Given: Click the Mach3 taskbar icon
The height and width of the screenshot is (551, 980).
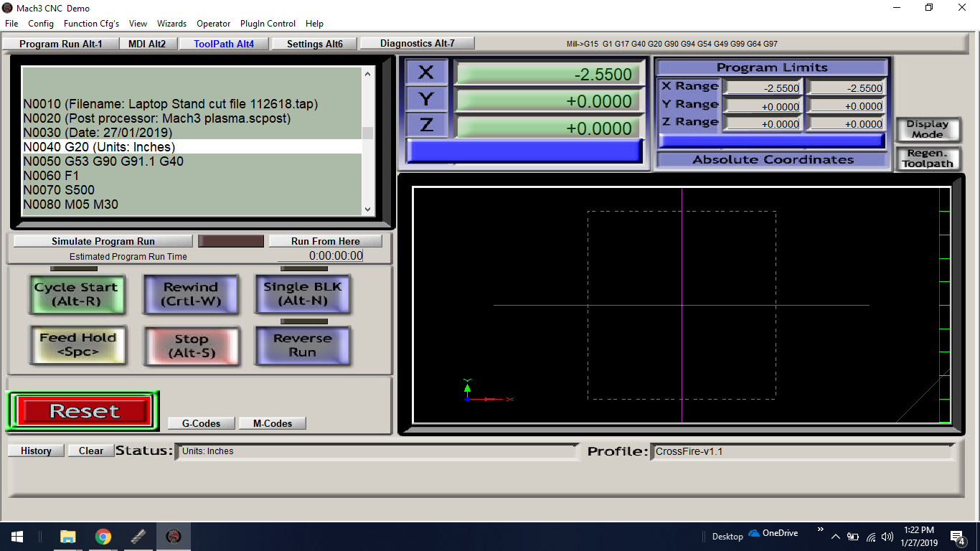Looking at the screenshot, I should coord(174,536).
